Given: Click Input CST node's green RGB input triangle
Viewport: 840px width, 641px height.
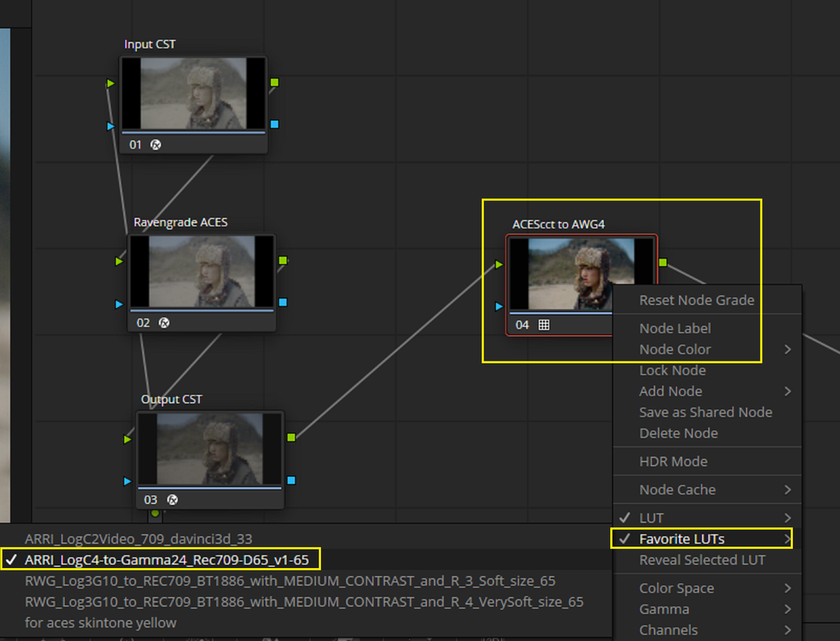Looking at the screenshot, I should point(111,83).
